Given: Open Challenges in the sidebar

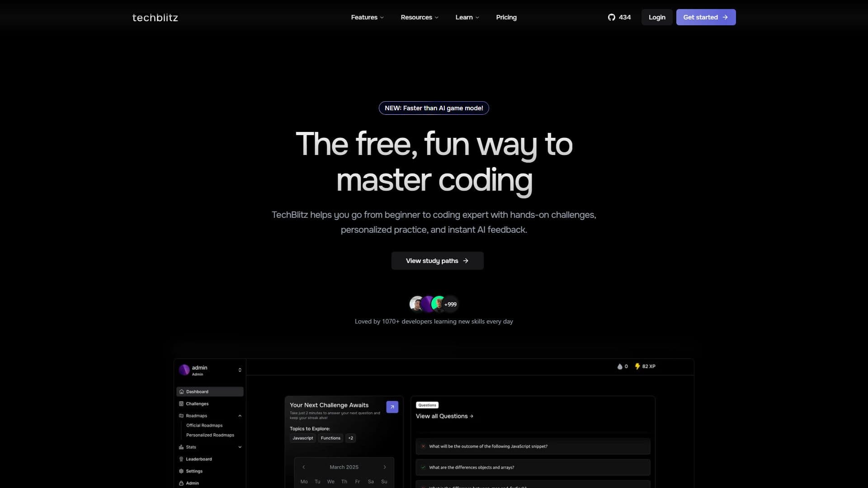Looking at the screenshot, I should point(210,404).
